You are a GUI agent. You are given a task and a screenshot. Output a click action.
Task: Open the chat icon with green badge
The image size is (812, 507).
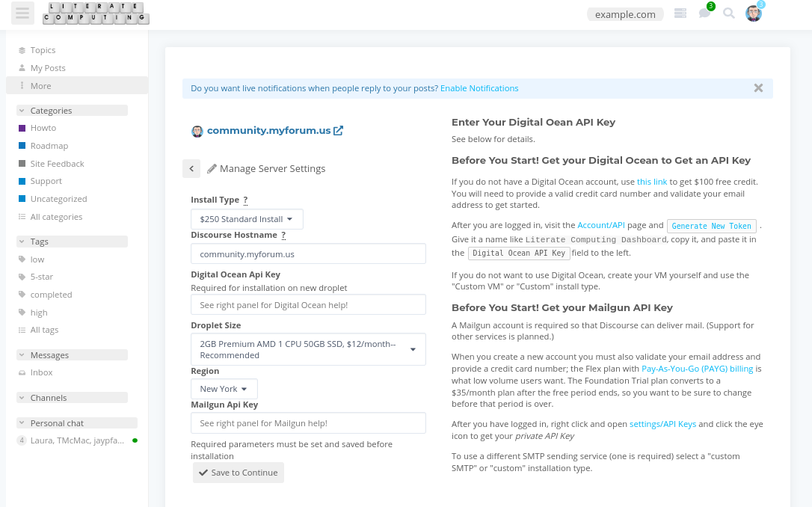tap(705, 13)
